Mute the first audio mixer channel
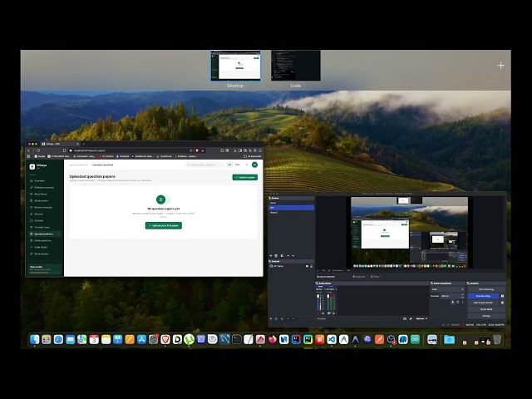This screenshot has height=399, width=532. 318,313
